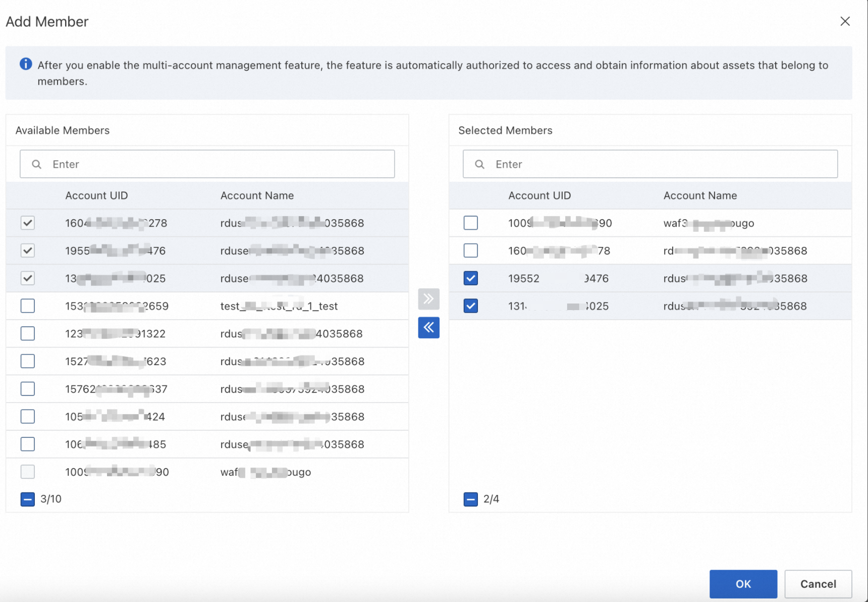Click the move-left double chevron button
The image size is (868, 602).
pos(428,328)
